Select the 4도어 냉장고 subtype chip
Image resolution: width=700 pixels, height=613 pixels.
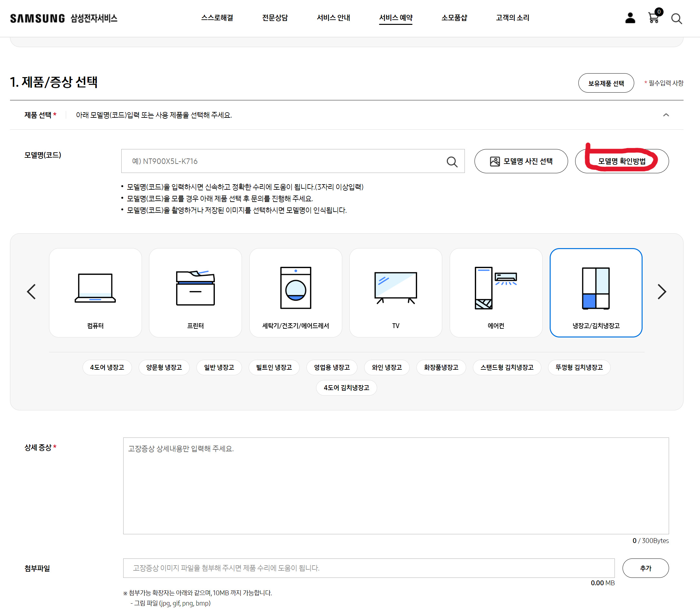[x=107, y=367]
